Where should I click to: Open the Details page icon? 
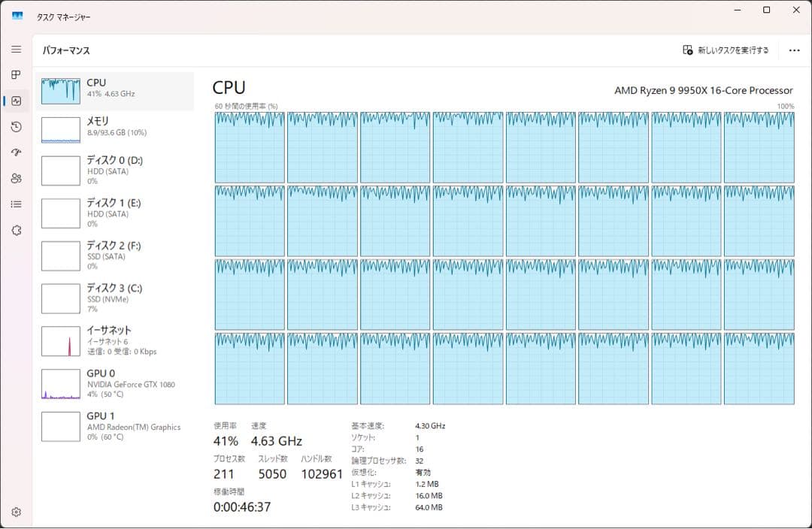point(16,204)
